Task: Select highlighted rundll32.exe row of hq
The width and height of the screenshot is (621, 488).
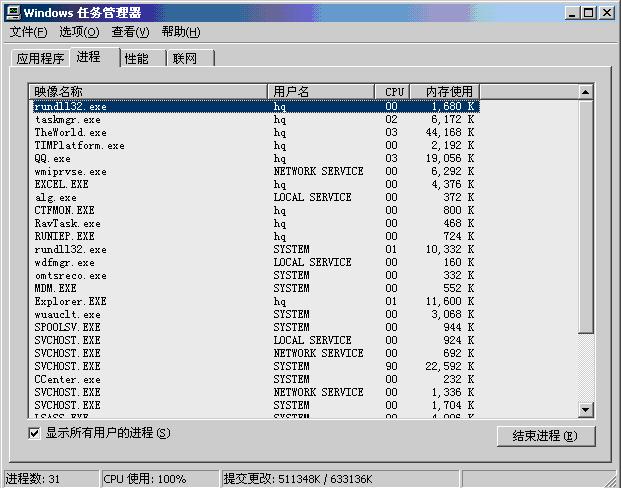Action: [255, 107]
